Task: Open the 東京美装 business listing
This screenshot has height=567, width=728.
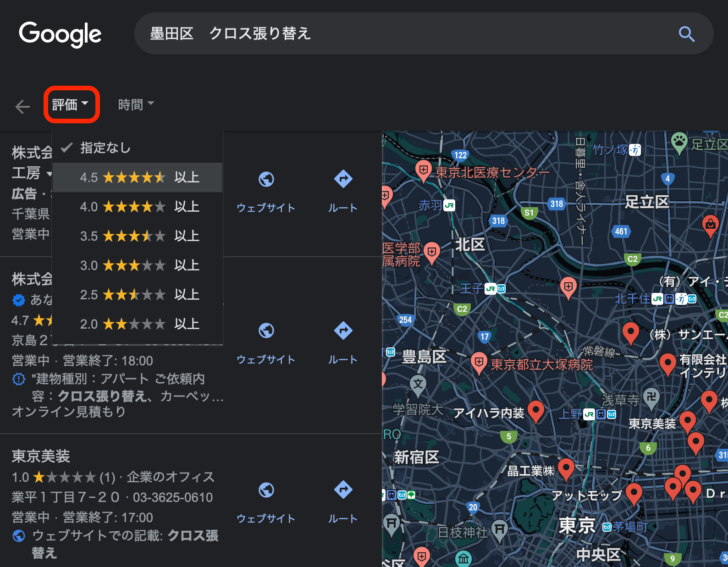Action: tap(41, 456)
